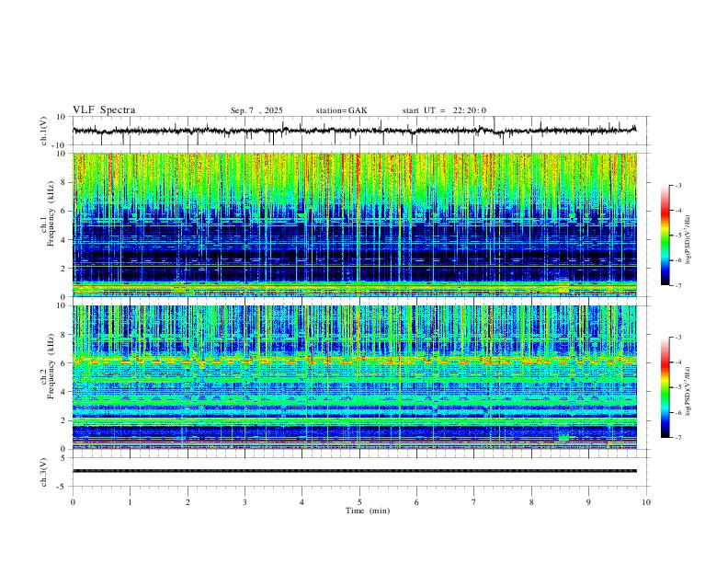Click the '9' minute tick label on time axis
Viewport: 728px width, 563px height.
click(588, 502)
